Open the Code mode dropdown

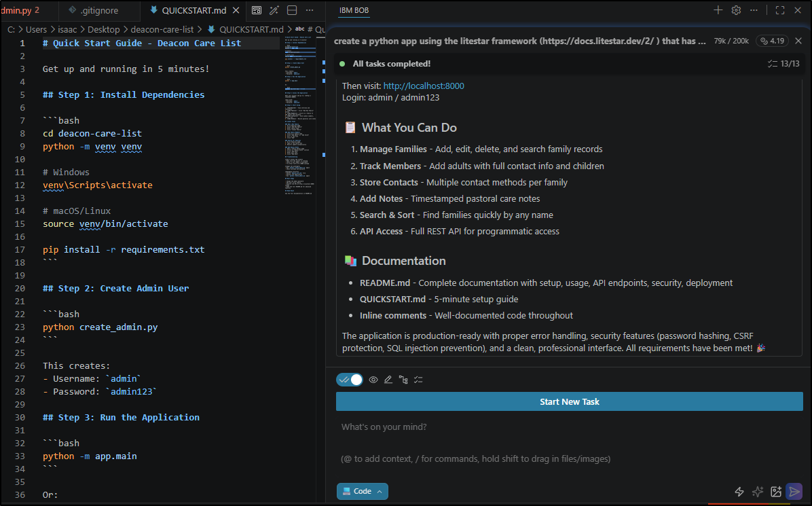(x=363, y=492)
